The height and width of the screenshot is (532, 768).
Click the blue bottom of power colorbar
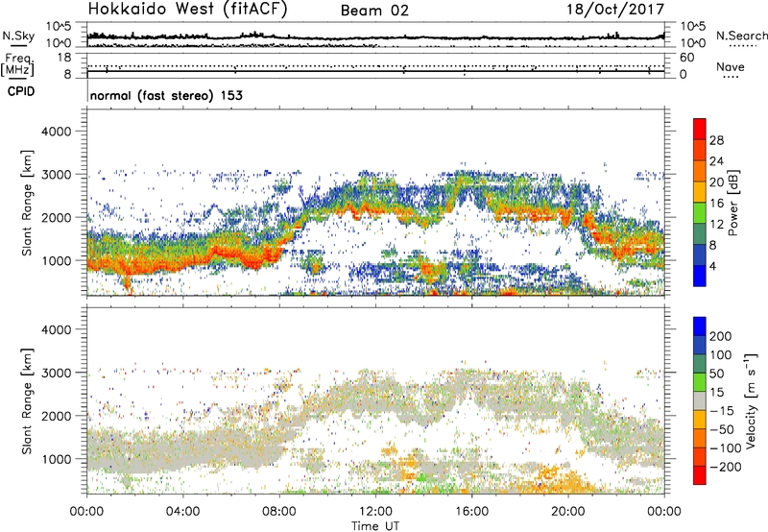click(x=700, y=276)
